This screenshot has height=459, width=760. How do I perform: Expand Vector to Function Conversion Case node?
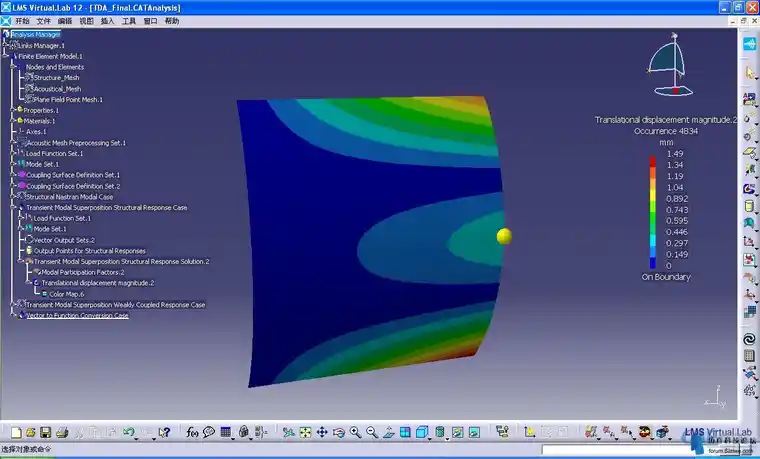tap(13, 315)
